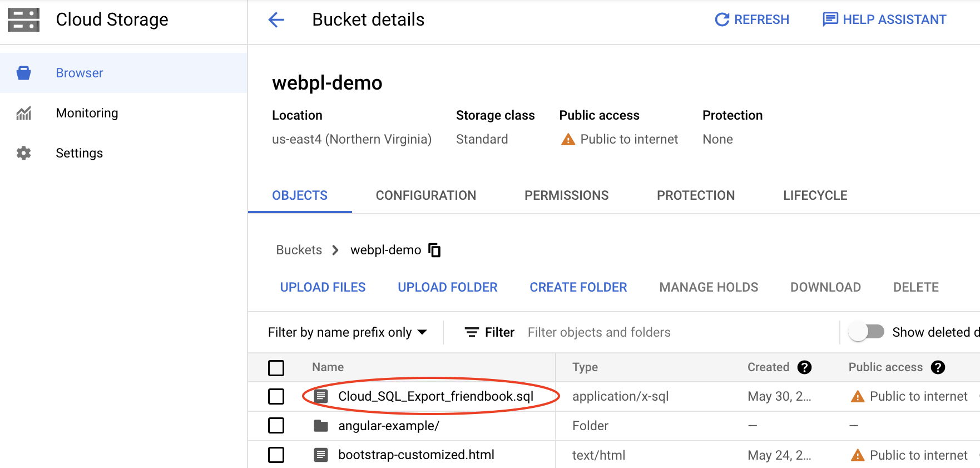Click the Buckets breadcrumb link
The height and width of the screenshot is (468, 980).
299,250
